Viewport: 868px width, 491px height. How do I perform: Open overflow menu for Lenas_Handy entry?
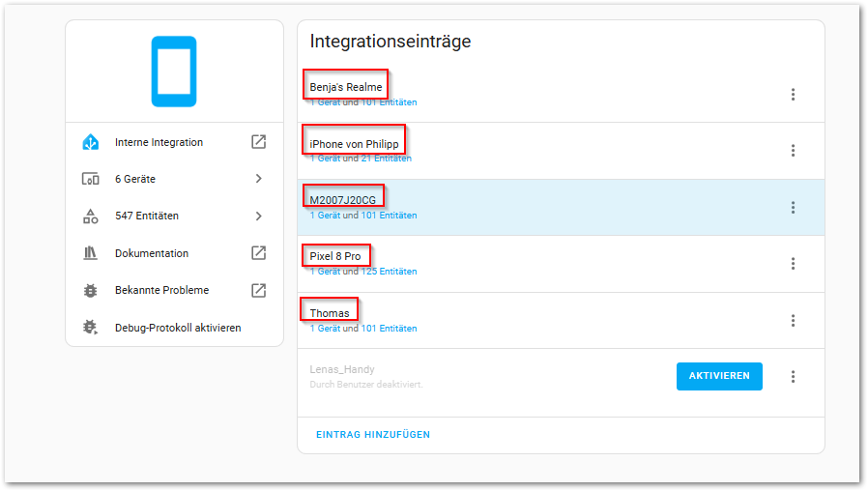pyautogui.click(x=793, y=377)
